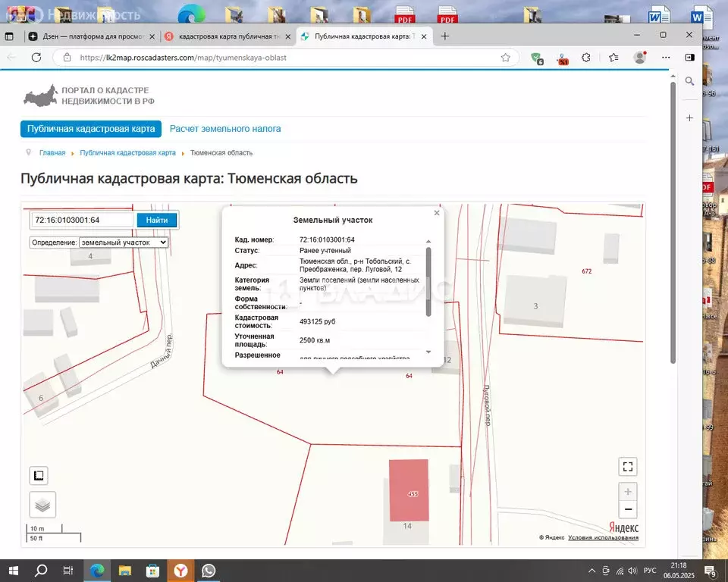Select the blue Публичная кадастровая карта menu button

coord(91,129)
